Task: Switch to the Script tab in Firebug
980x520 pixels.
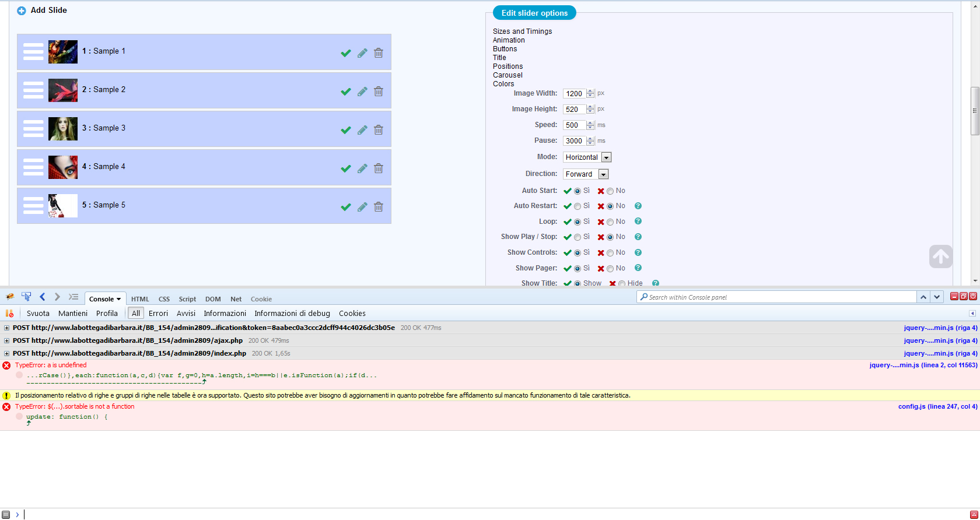Action: 187,299
